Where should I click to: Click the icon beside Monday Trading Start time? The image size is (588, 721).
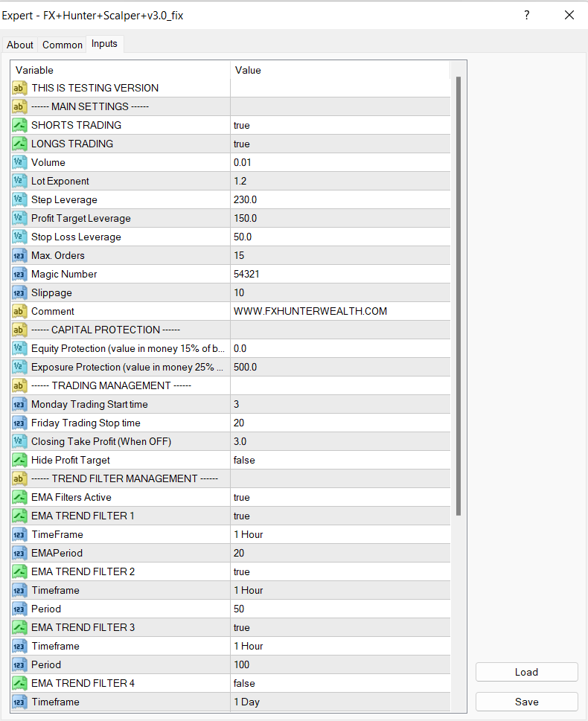tap(19, 404)
